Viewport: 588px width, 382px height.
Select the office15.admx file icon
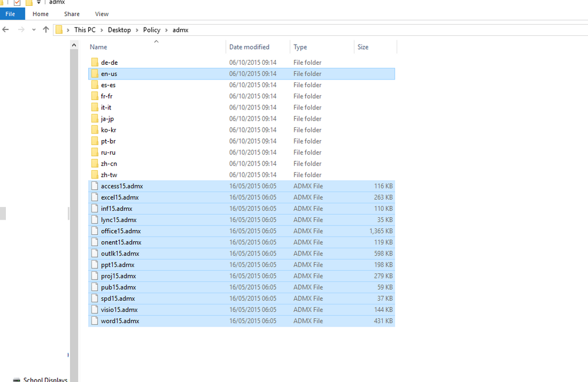(x=95, y=231)
